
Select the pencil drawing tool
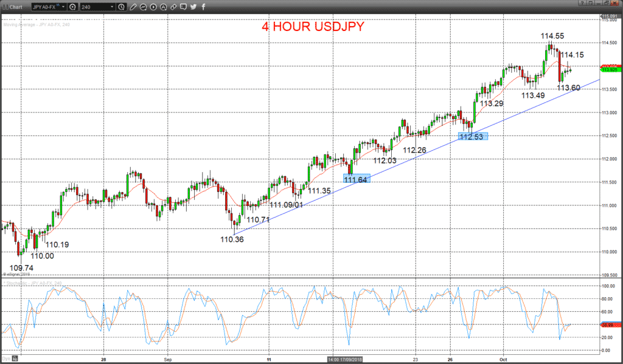click(133, 7)
